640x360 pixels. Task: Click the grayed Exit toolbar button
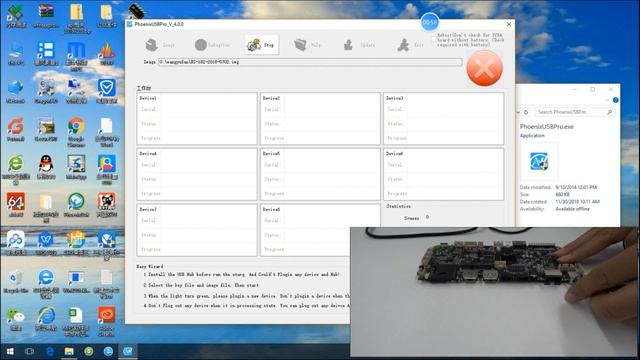click(x=411, y=45)
